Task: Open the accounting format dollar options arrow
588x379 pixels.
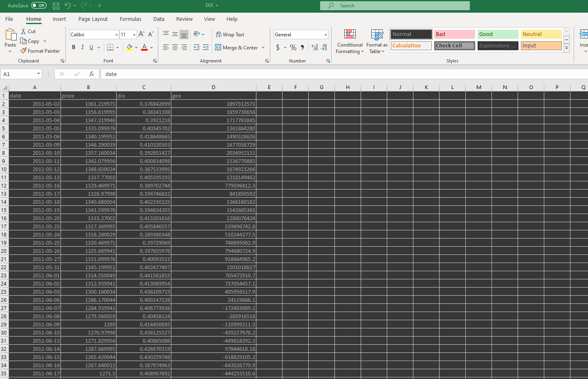Action: pyautogui.click(x=285, y=48)
